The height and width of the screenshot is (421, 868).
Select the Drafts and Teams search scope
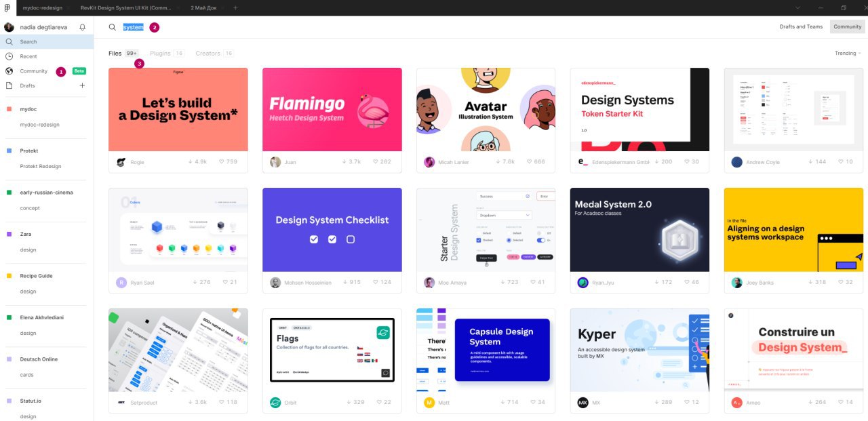click(801, 27)
